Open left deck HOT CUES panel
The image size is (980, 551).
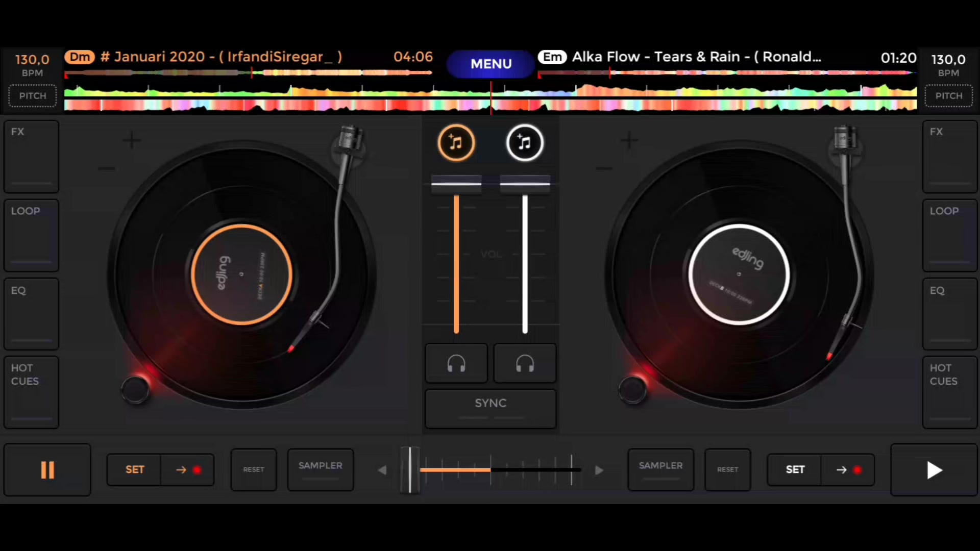[32, 392]
